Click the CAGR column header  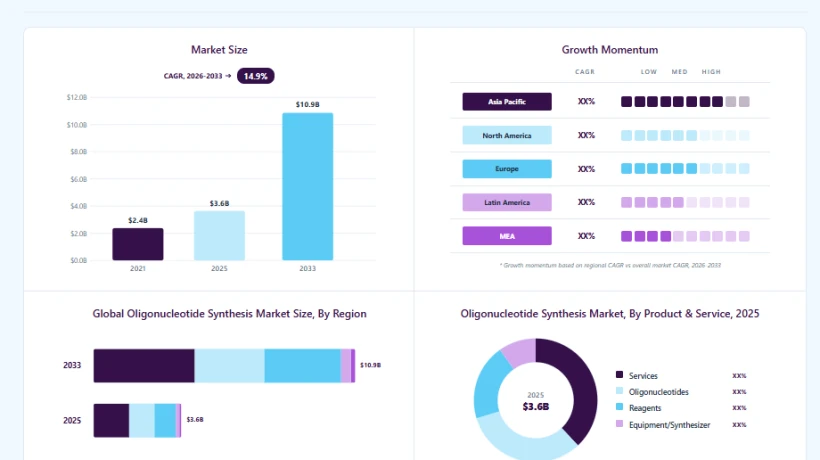pyautogui.click(x=585, y=72)
